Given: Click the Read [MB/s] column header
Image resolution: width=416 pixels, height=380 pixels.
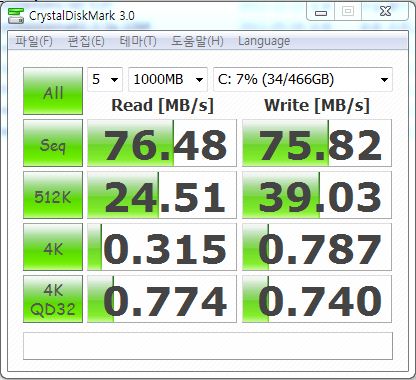Looking at the screenshot, I should coord(162,105).
